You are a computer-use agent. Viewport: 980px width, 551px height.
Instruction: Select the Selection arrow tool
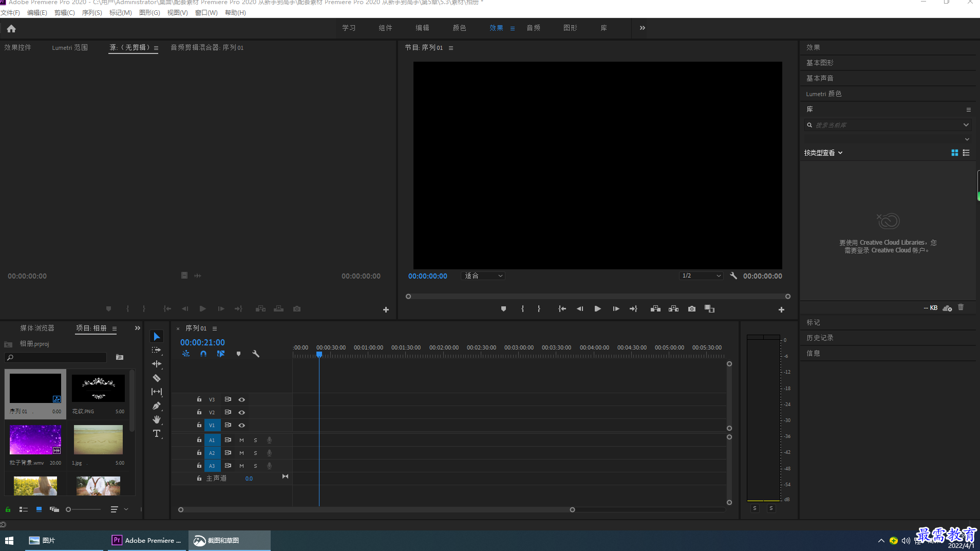(x=157, y=337)
